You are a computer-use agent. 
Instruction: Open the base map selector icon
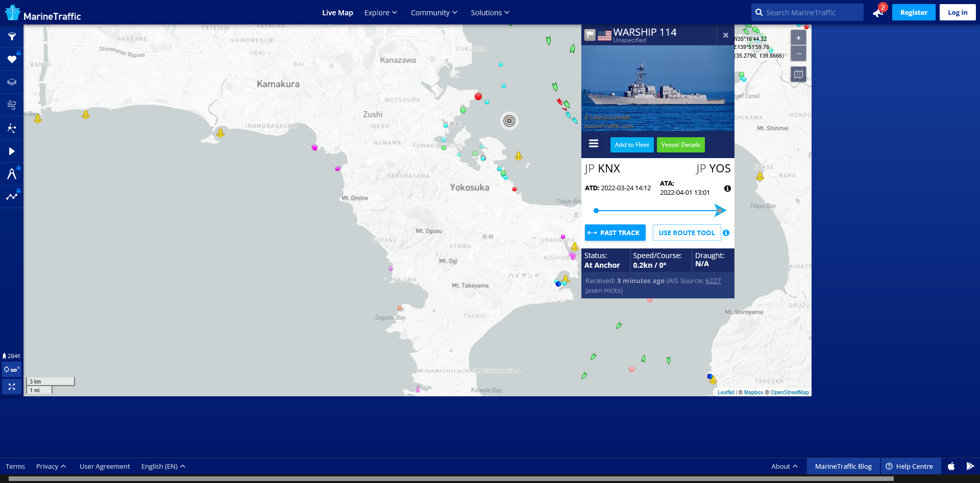tap(798, 74)
